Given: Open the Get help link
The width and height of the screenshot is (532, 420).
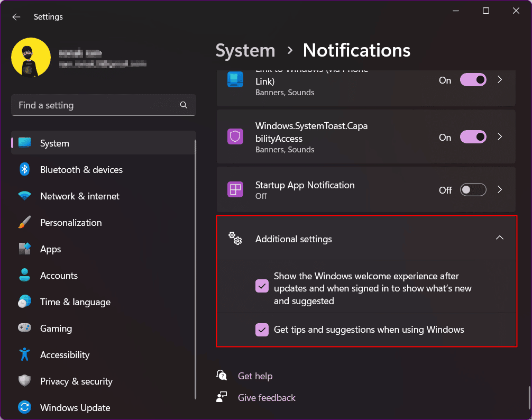Looking at the screenshot, I should click(255, 376).
